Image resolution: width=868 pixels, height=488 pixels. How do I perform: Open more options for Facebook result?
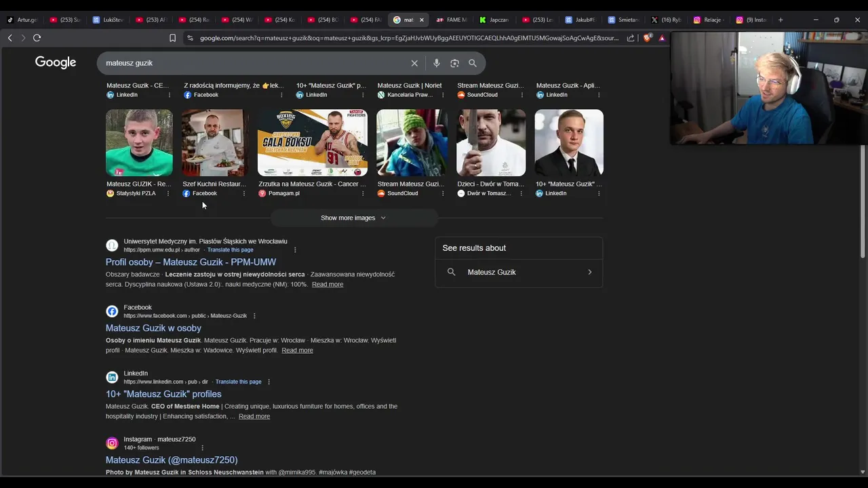point(254,316)
